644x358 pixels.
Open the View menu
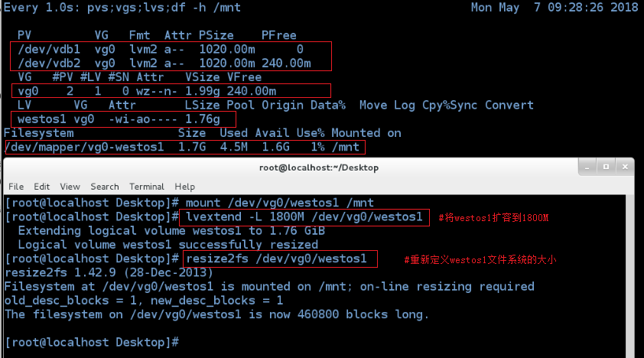pos(70,187)
